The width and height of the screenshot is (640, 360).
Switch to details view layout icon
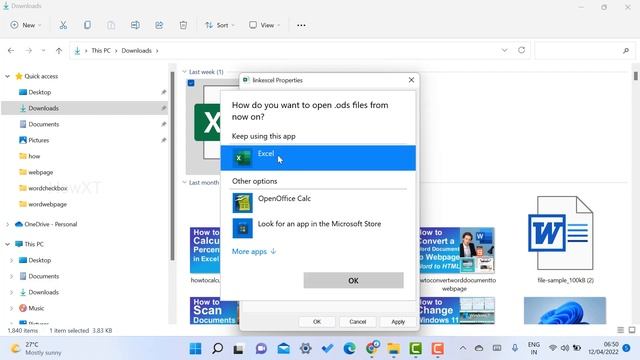pos(620,330)
